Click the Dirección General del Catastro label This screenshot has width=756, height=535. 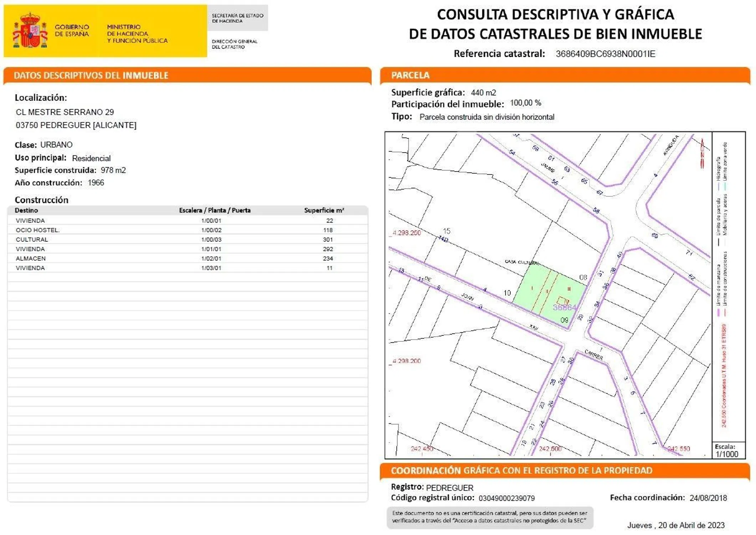click(x=234, y=44)
